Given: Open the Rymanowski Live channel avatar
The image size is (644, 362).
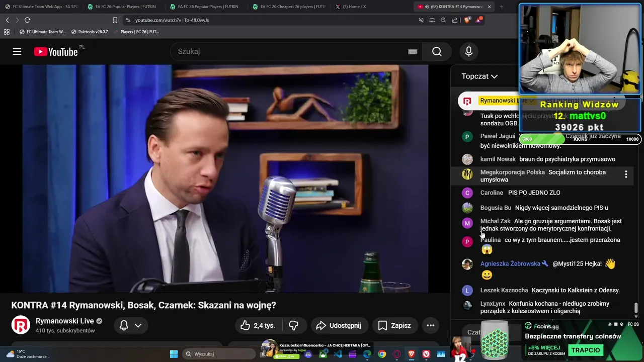Looking at the screenshot, I should tap(21, 325).
